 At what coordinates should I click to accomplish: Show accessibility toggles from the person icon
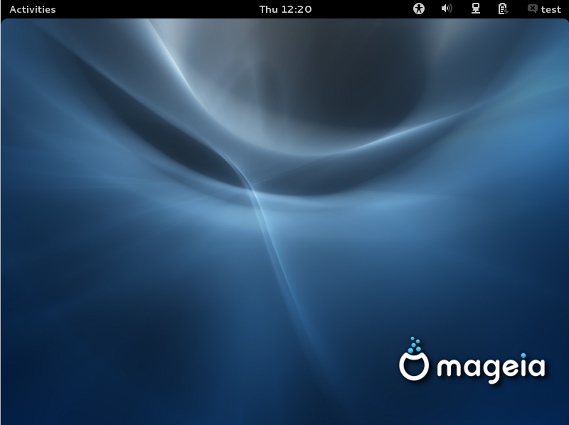coord(419,9)
